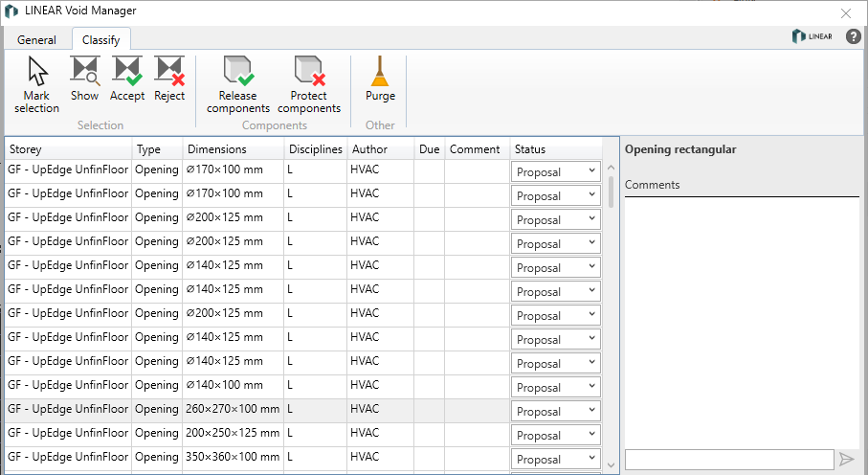Screen dimensions: 868x475
Task: Open Status dropdown for 200×250×125 mm row
Action: [556, 435]
